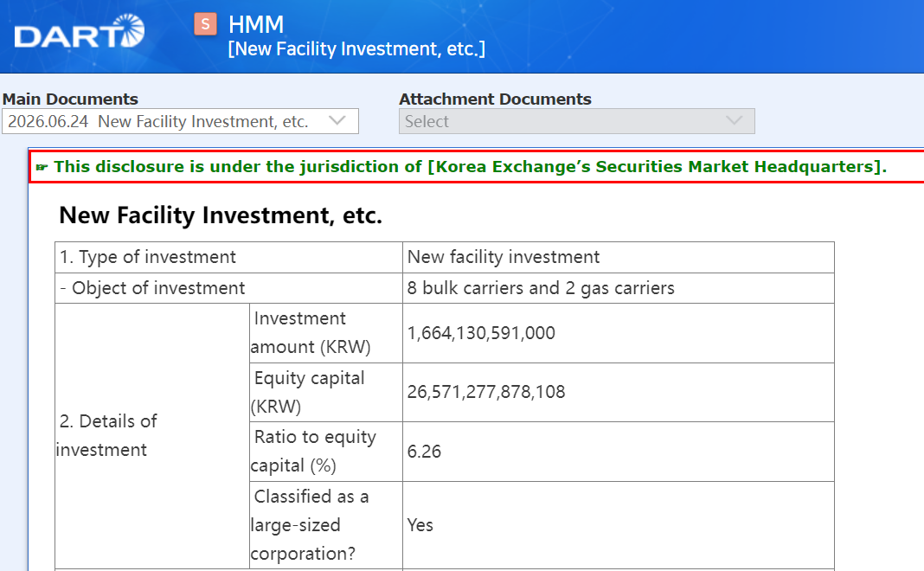Click the '2. Details of investment' cell

(x=152, y=436)
